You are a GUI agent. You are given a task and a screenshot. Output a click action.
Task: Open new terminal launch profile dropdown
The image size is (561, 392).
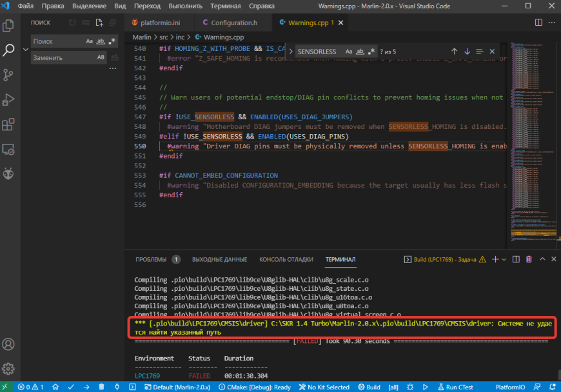coord(504,259)
